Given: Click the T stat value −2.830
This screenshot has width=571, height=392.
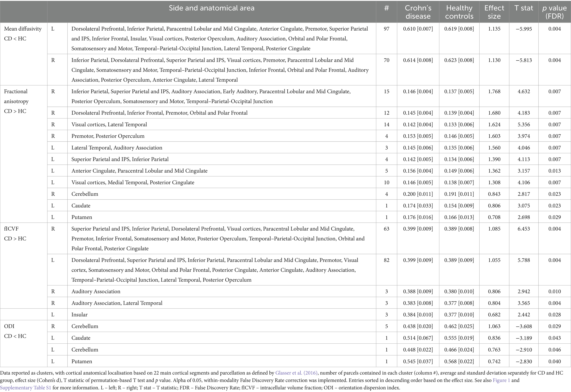Looking at the screenshot, I should [x=524, y=362].
